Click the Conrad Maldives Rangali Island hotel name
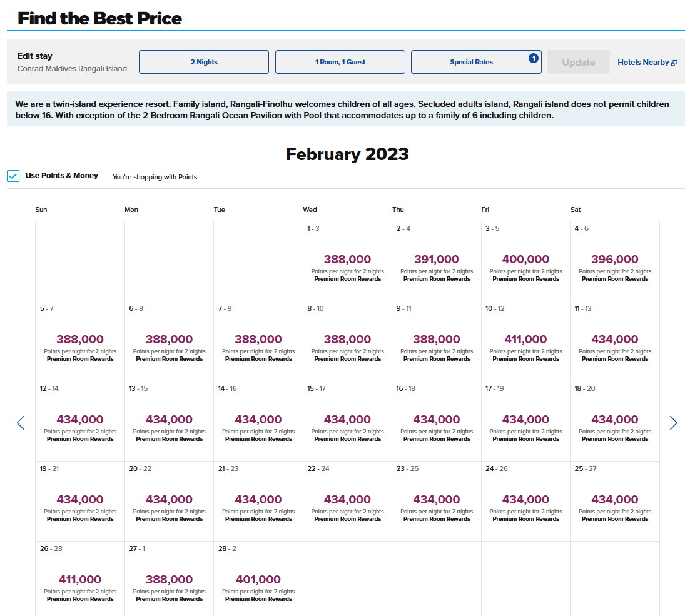The height and width of the screenshot is (616, 685). pos(72,69)
